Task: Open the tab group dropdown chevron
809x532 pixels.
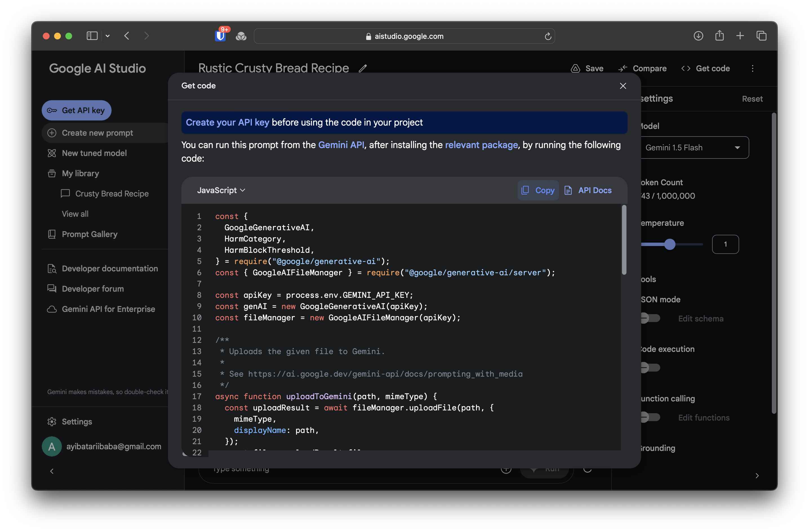Action: 107,36
